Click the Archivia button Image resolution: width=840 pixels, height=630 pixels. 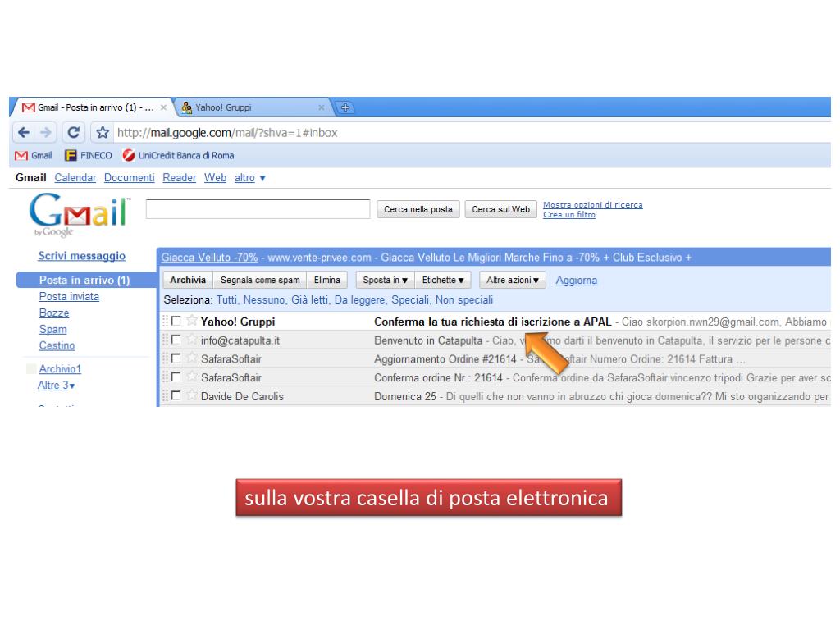188,281
